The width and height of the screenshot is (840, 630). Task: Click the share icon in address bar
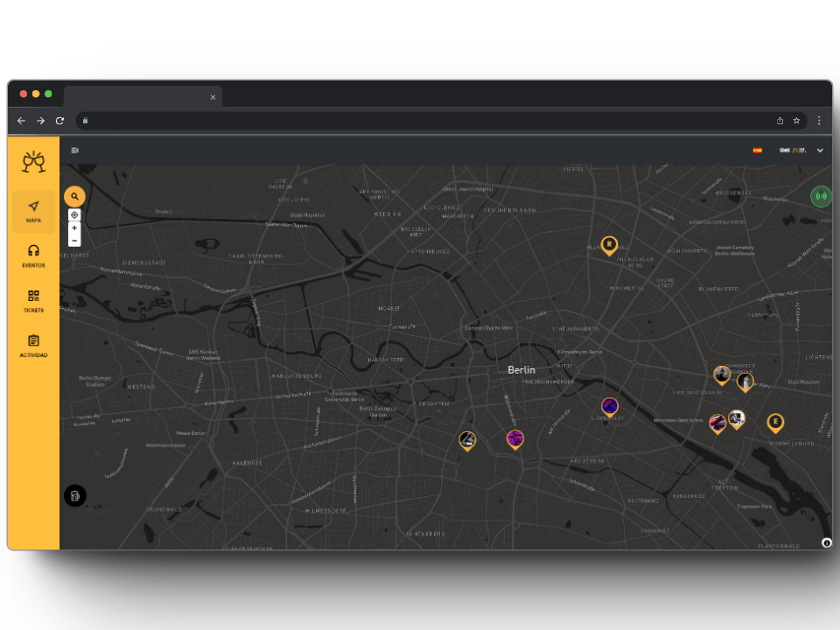(780, 121)
